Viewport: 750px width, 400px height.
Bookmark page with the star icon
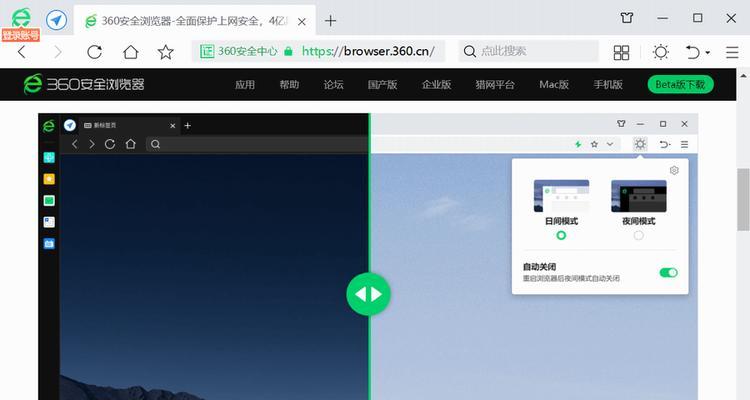[x=166, y=52]
